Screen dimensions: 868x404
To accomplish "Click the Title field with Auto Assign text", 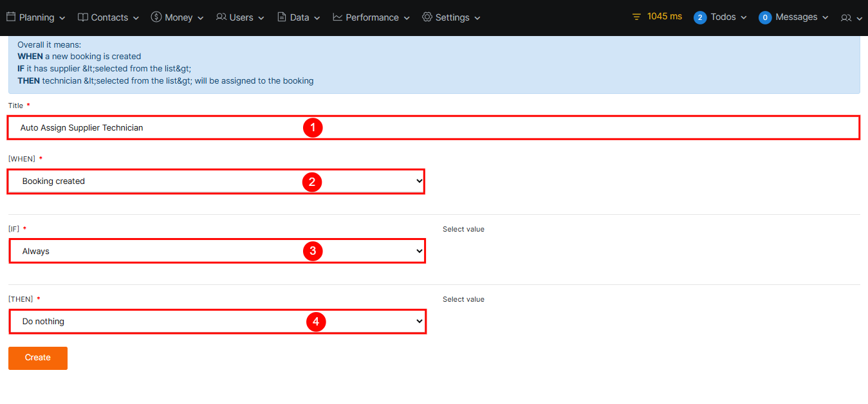I will tap(433, 128).
